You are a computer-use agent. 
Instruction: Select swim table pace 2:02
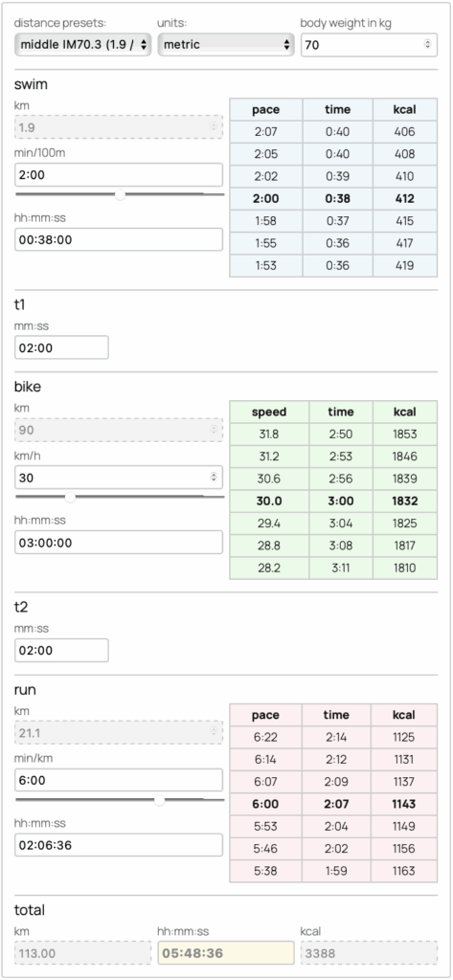click(266, 176)
